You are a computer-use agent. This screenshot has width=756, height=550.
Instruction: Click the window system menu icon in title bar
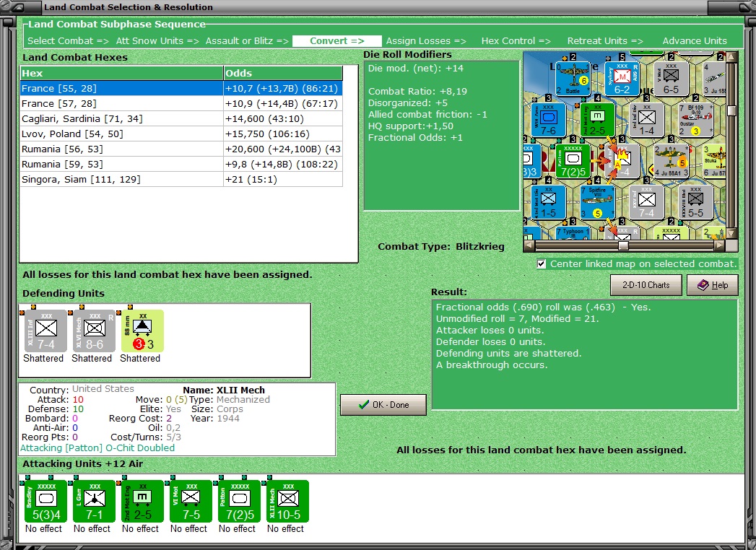(x=18, y=6)
